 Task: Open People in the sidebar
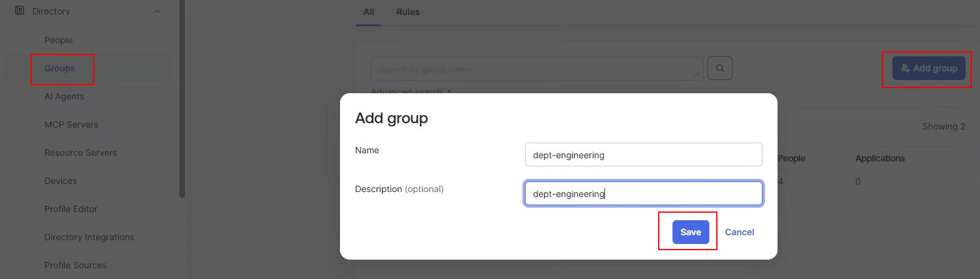[59, 40]
